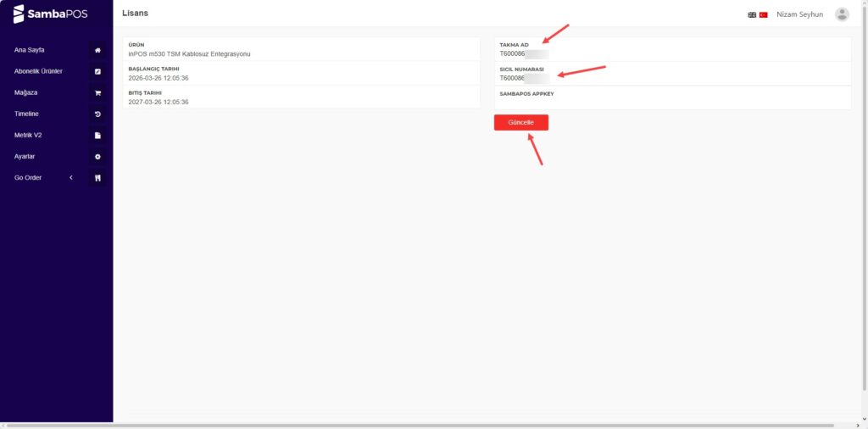Click the edit icon beside Abonelik Ürünler

tap(97, 71)
